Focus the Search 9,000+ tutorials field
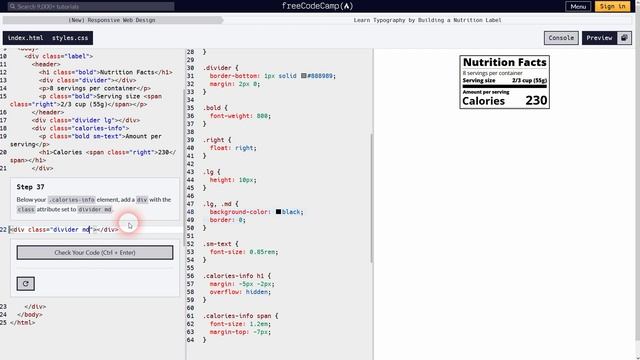This screenshot has height=360, width=640. click(91, 6)
